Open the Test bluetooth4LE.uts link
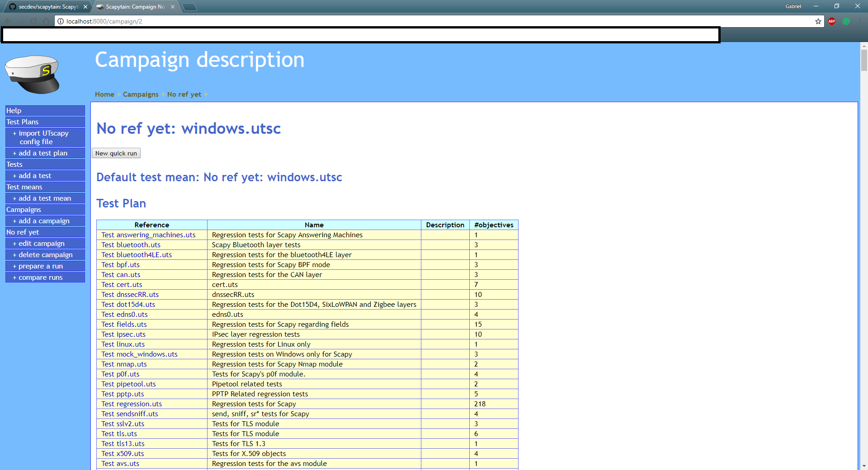 point(137,255)
